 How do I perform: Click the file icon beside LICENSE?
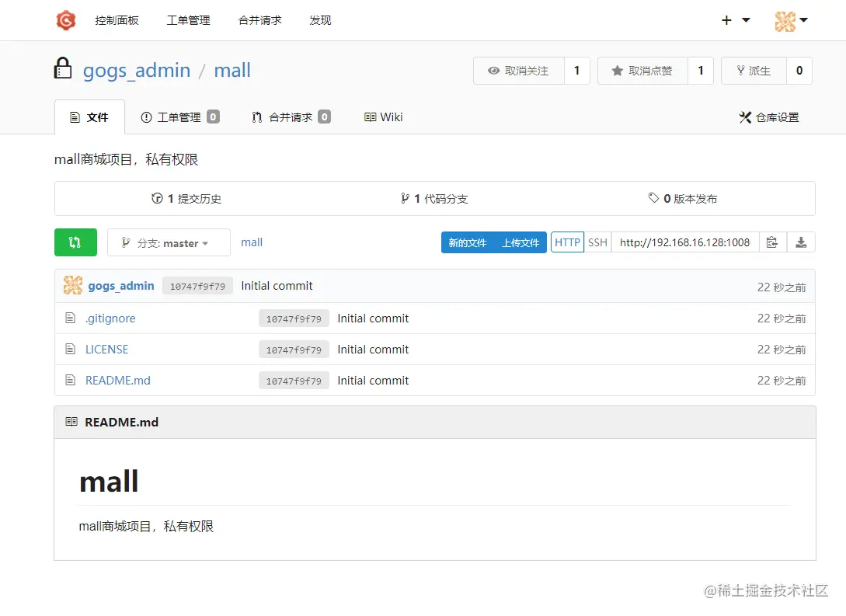(x=70, y=349)
